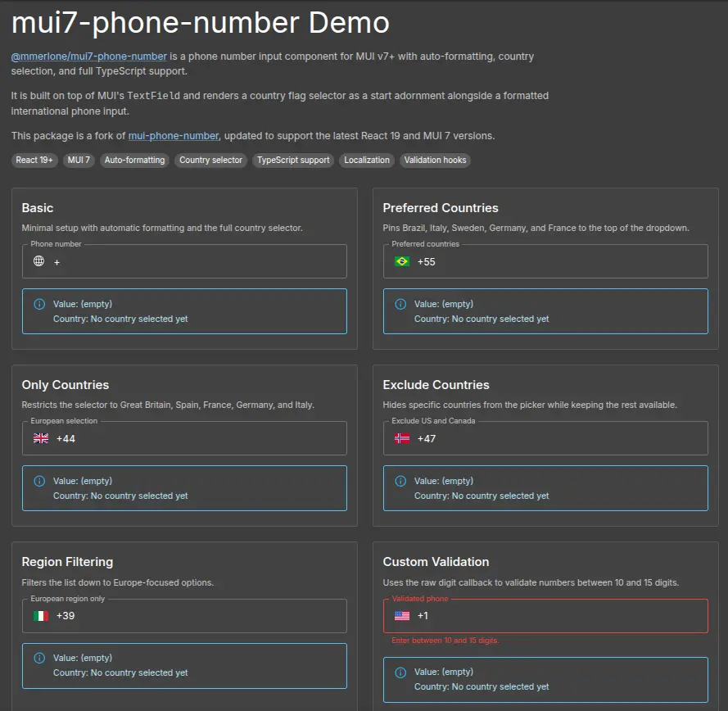This screenshot has height=711, width=728.
Task: Open the @mmerlone/mui7-phone-number link
Action: (x=88, y=57)
